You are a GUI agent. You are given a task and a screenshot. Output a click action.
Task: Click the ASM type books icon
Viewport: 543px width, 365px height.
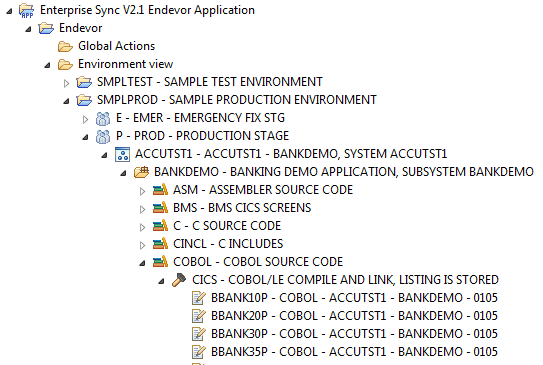pos(160,190)
